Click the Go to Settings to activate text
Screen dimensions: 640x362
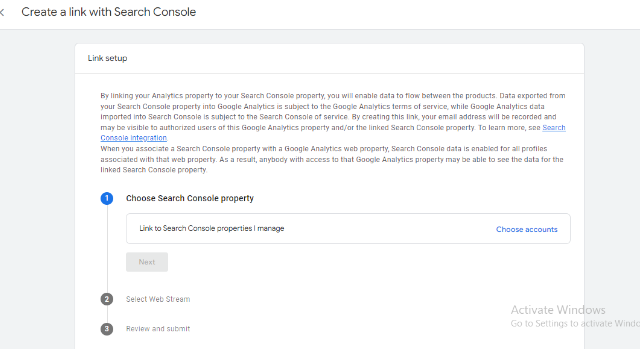[575, 324]
